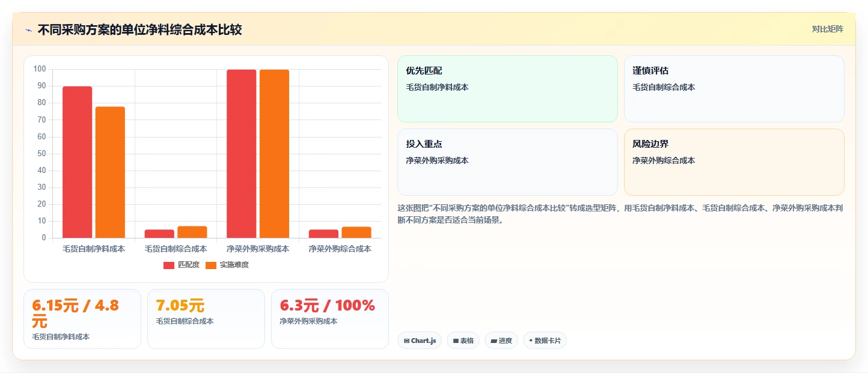
Task: Click 毛货自制净料成本 label under the 6.15元 metric
Action: 61,337
